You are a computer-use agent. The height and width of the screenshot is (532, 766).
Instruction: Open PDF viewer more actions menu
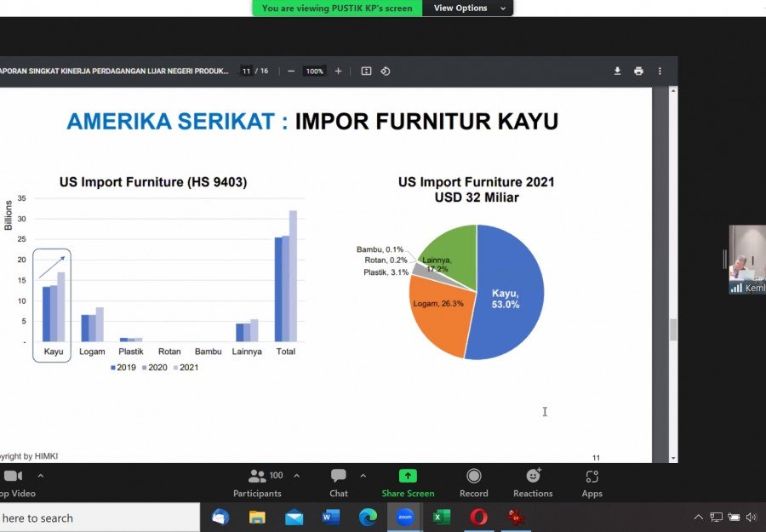(x=660, y=72)
